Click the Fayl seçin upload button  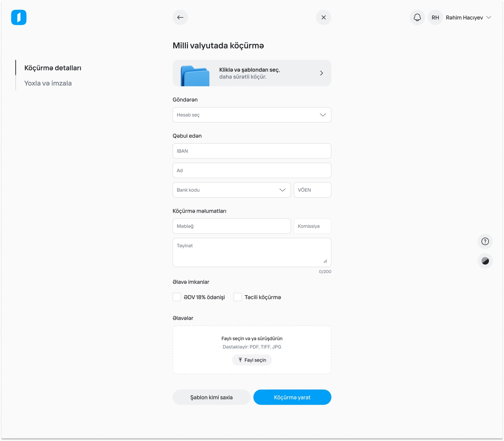click(252, 360)
